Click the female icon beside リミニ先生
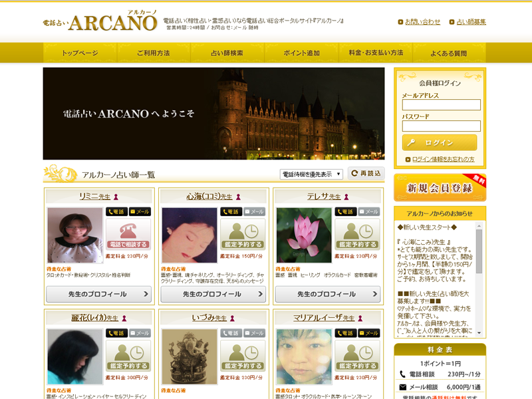This screenshot has height=399, width=532. pos(116,197)
